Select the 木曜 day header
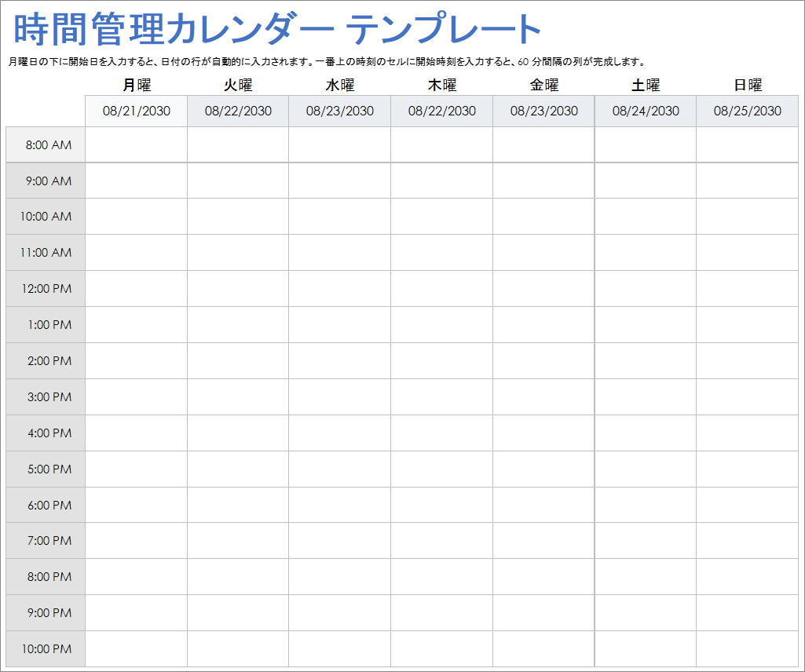 click(x=441, y=86)
